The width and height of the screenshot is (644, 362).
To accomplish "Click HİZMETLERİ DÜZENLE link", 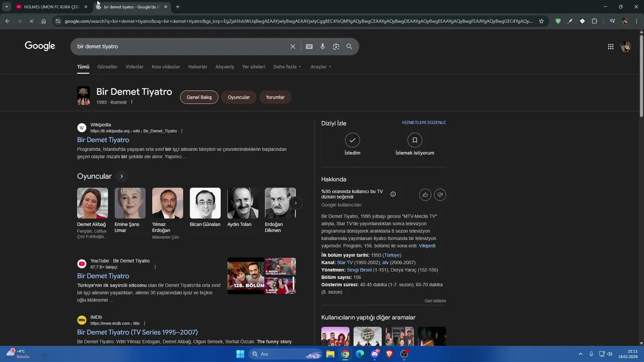I will 424,123.
